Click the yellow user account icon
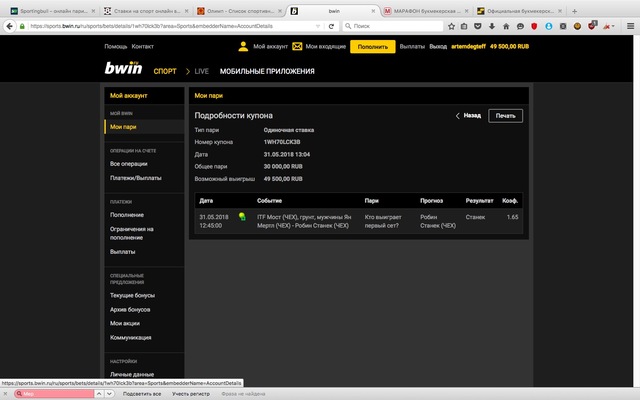Image resolution: width=640 pixels, height=400 pixels. tap(243, 47)
